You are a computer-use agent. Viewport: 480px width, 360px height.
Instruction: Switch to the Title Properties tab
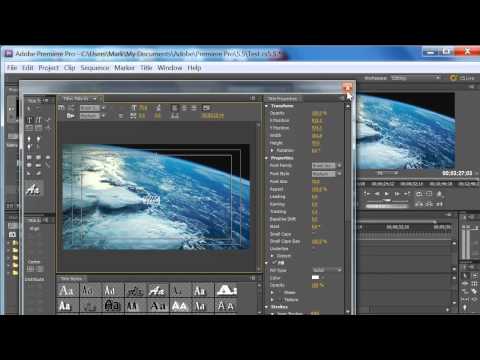[x=283, y=99]
